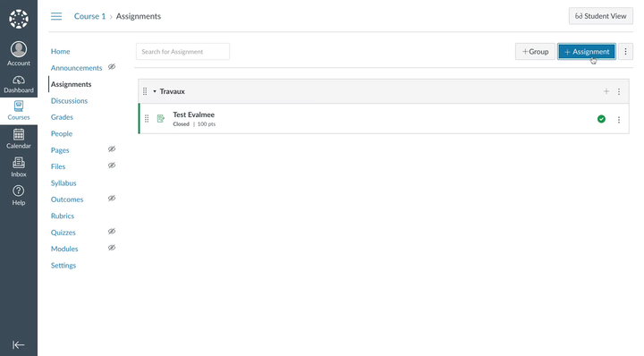Open the Test Evalmee assignment link
This screenshot has width=644, height=356.
[x=193, y=114]
